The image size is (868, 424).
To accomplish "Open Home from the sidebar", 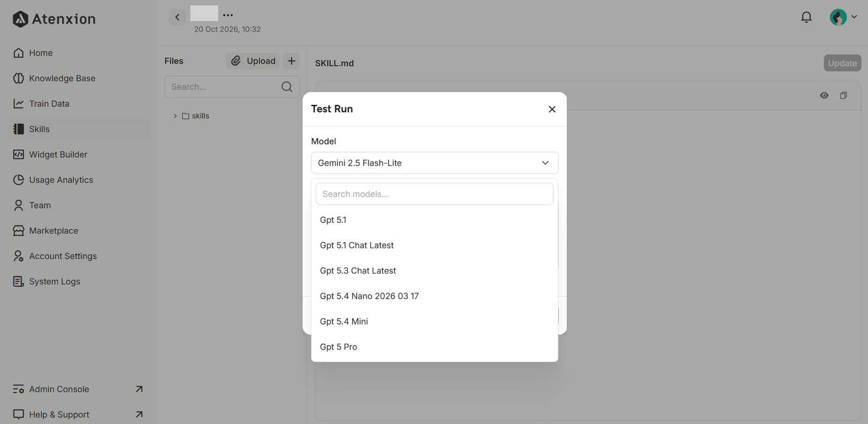I will pos(79,53).
